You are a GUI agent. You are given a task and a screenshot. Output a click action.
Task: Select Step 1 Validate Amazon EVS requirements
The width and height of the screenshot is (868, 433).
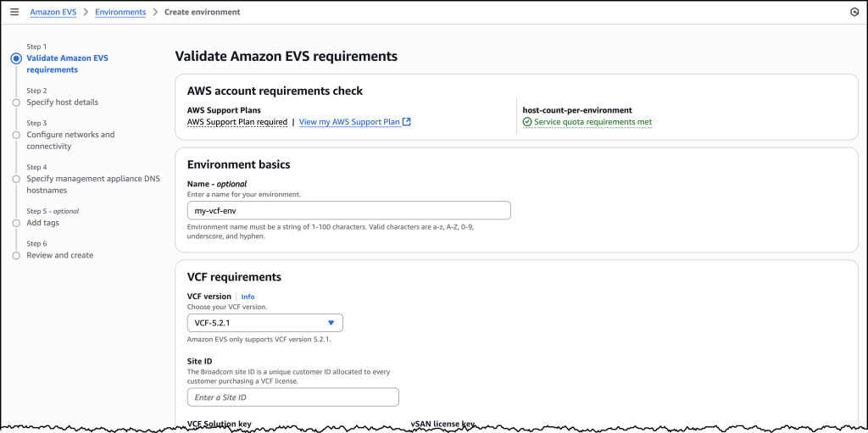pos(67,64)
